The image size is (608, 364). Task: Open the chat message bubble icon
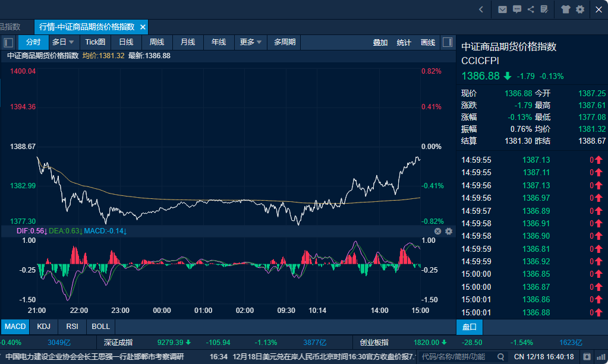coord(517,9)
